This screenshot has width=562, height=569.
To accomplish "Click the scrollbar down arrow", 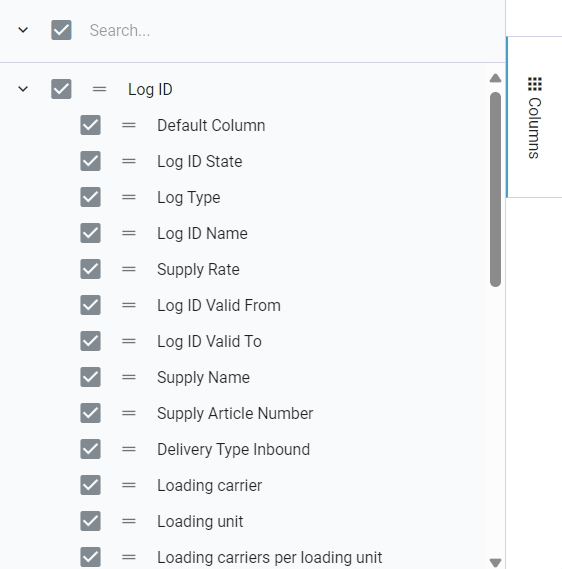I will [x=495, y=562].
